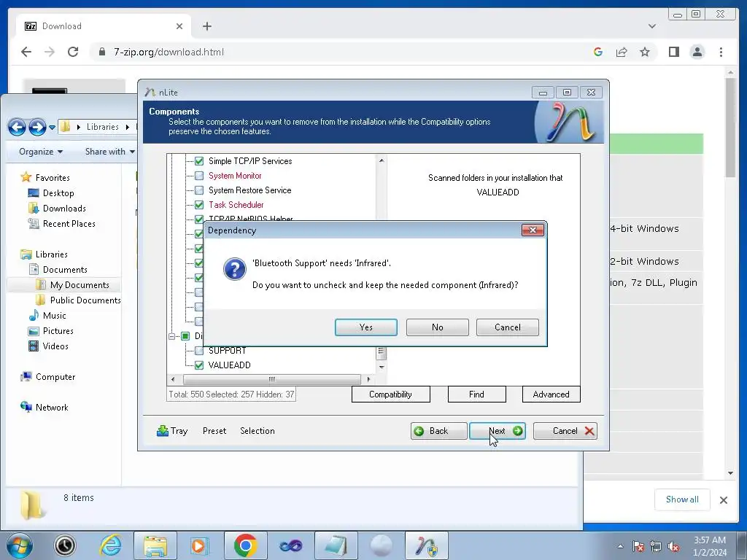Open Internet Explorer from taskbar

[x=110, y=545]
